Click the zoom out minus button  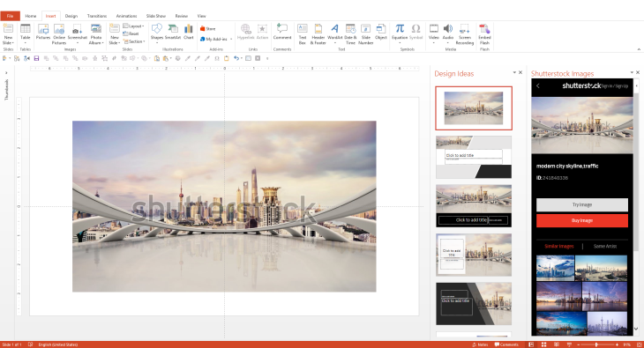pyautogui.click(x=579, y=344)
